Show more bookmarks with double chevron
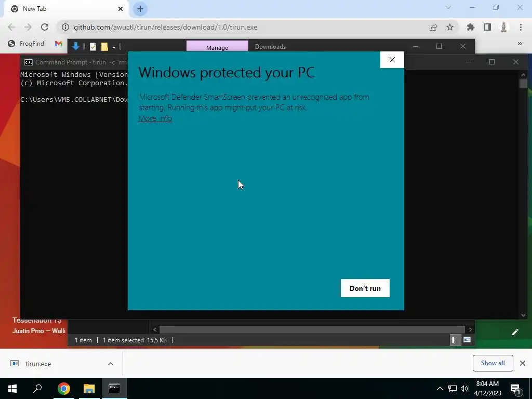 point(520,44)
